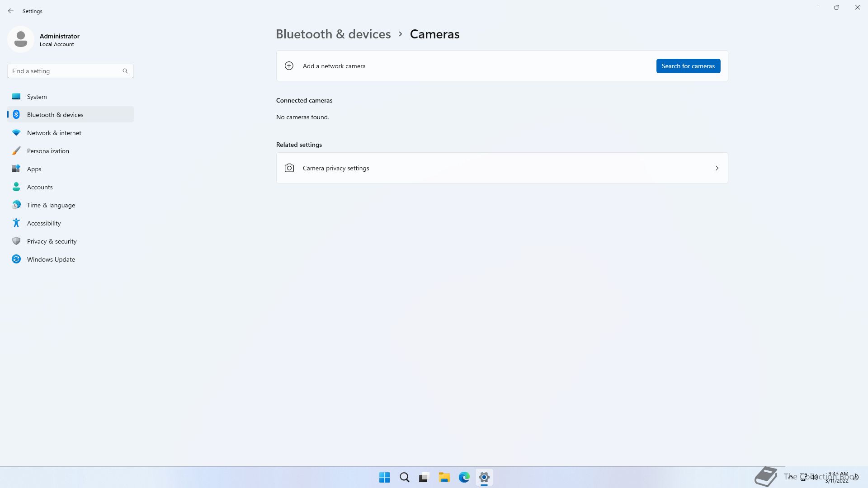Click the Windows Start button
The image size is (868, 488).
click(x=385, y=477)
